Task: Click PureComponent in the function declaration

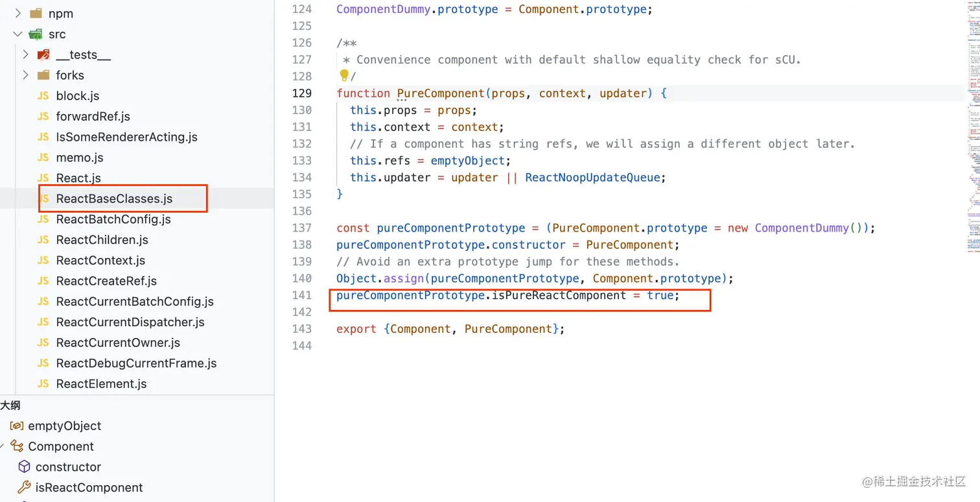Action: [441, 93]
